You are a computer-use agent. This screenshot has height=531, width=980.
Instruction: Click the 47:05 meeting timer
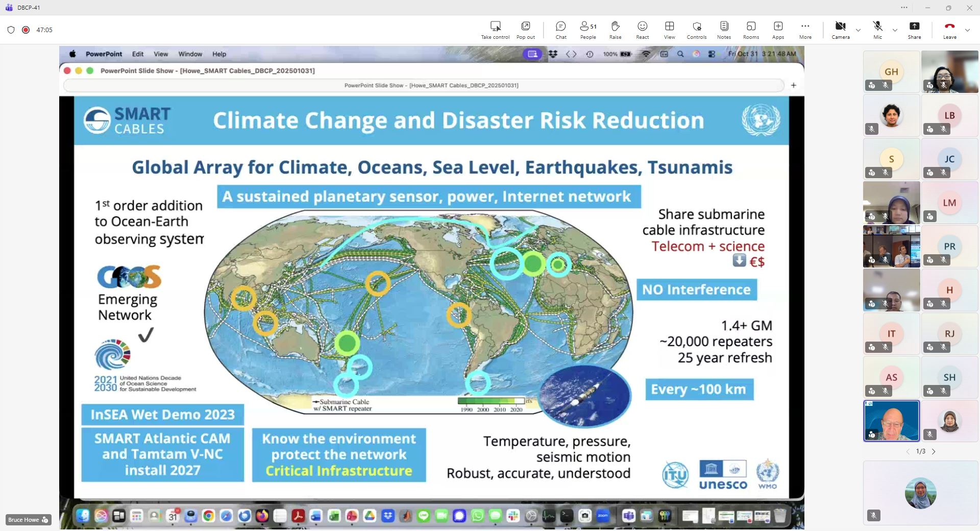click(x=44, y=30)
